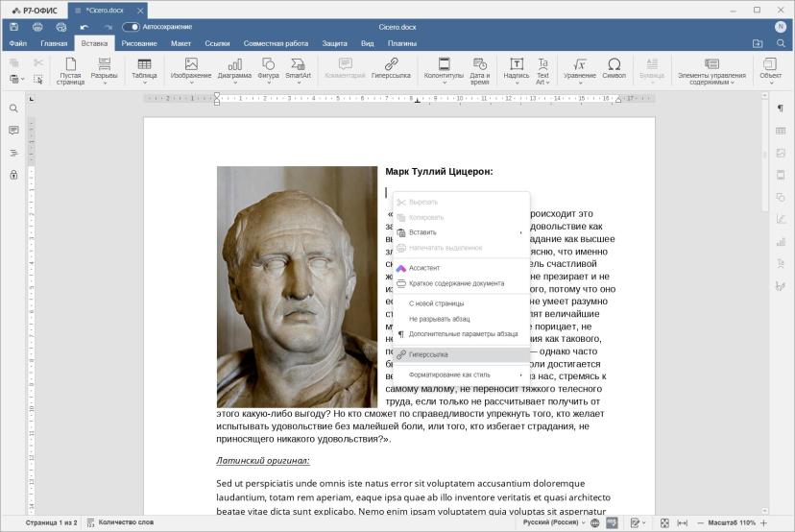Open the Файл menu

point(17,43)
